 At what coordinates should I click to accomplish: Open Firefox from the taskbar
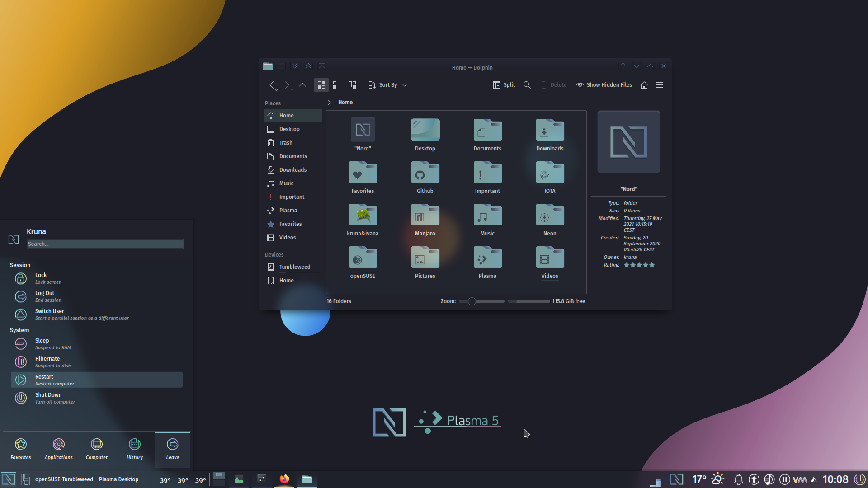click(x=284, y=479)
